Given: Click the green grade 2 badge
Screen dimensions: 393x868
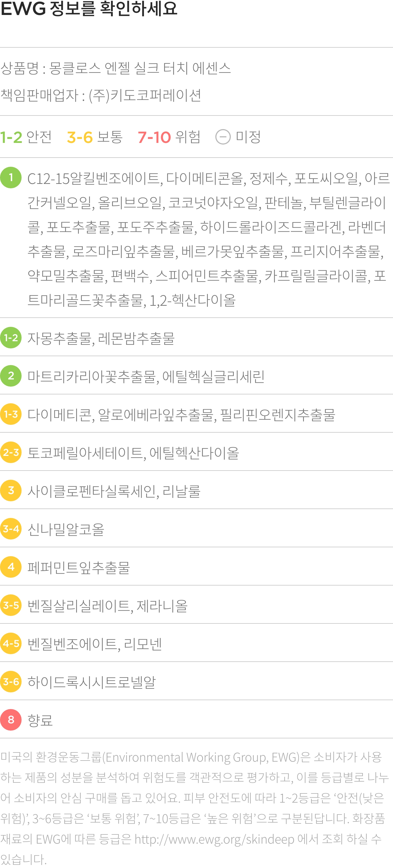Looking at the screenshot, I should tap(11, 375).
